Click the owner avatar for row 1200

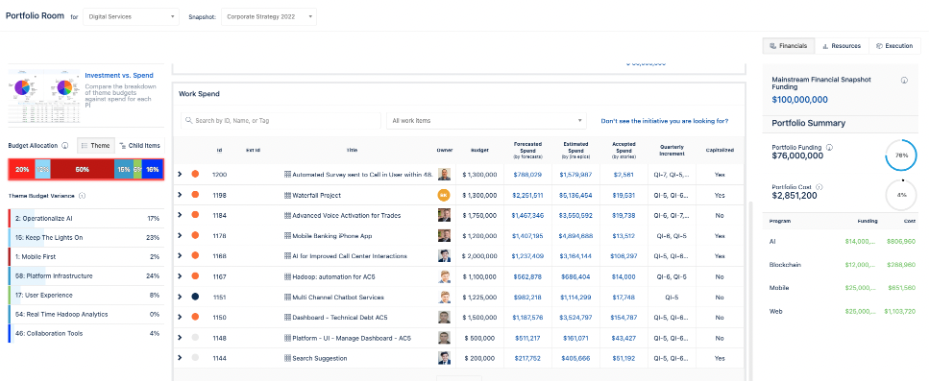point(444,174)
